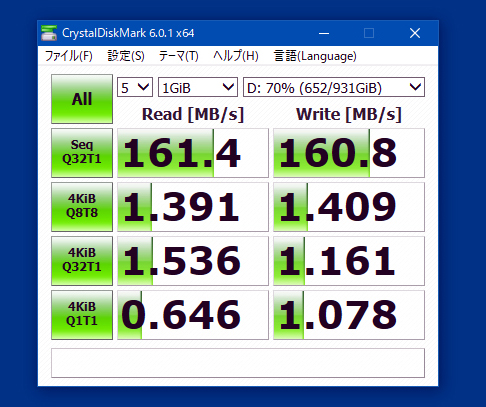
Task: Click the 4KiB Q8T8 write value 1.409
Action: pyautogui.click(x=349, y=207)
